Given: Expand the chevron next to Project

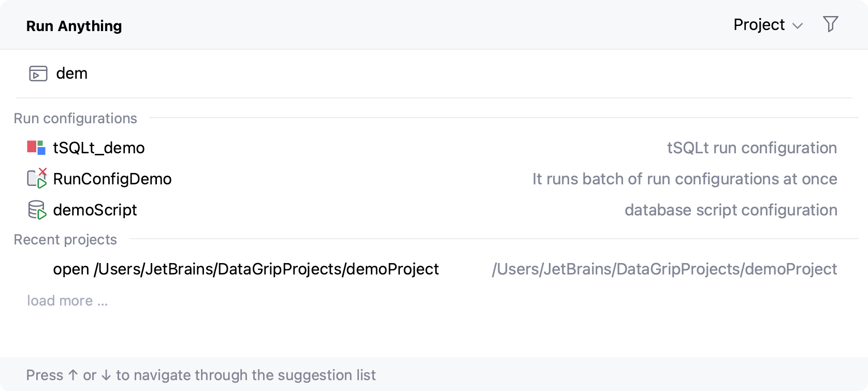Looking at the screenshot, I should point(798,26).
